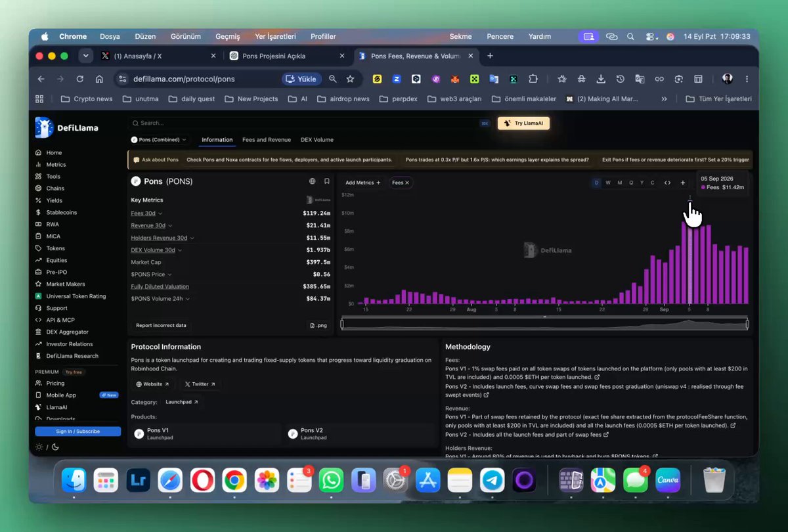Star this page in the Chrome address bar
This screenshot has width=788, height=532.
coord(351,79)
